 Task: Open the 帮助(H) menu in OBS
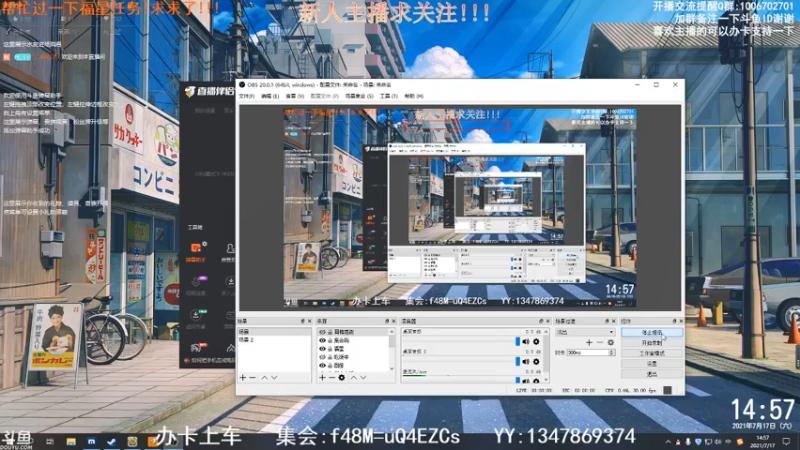(x=414, y=96)
